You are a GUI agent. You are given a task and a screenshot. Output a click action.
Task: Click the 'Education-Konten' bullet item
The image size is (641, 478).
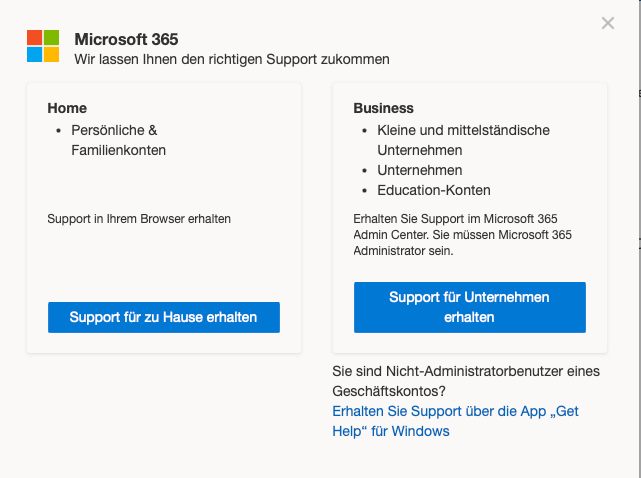pyautogui.click(x=434, y=190)
